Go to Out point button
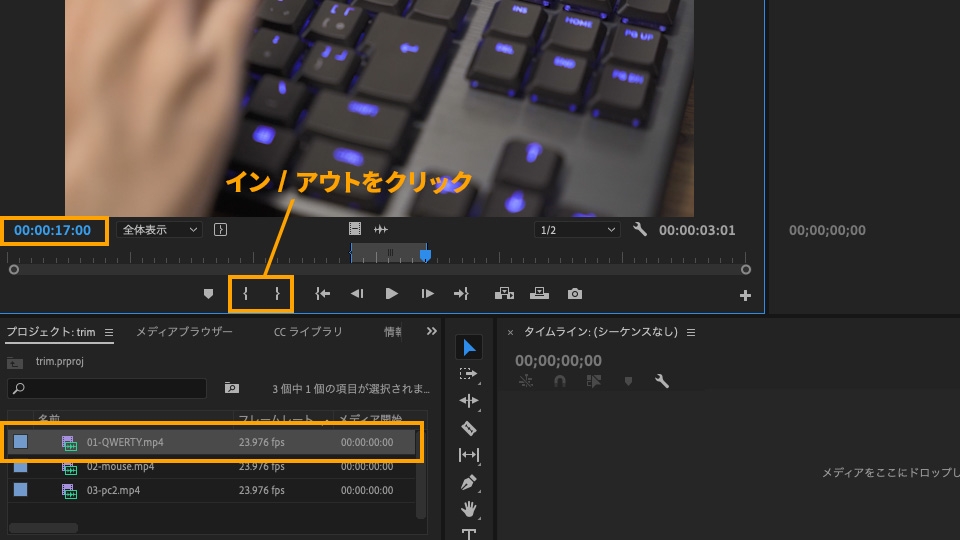This screenshot has width=960, height=540. pos(461,294)
